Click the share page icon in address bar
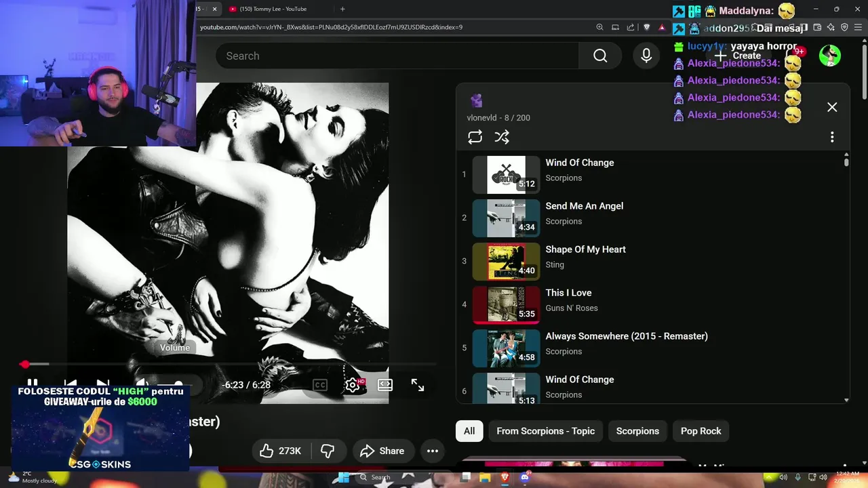The image size is (868, 488). [631, 27]
